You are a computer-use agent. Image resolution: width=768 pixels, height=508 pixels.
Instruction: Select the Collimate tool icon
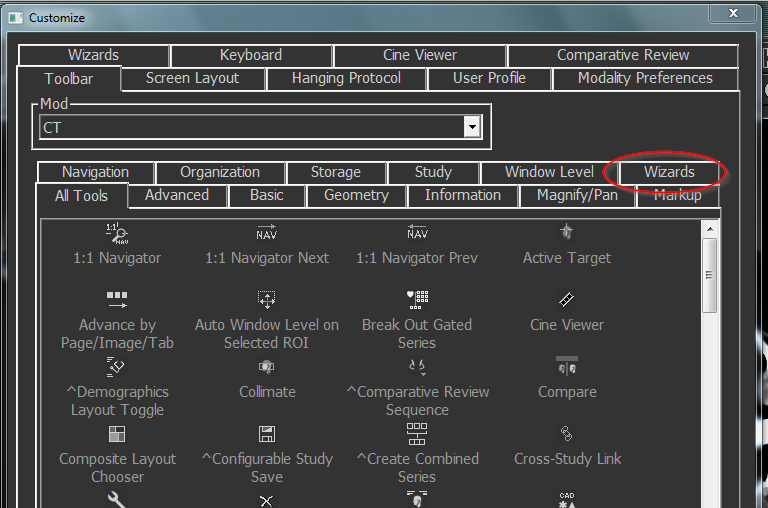pos(267,367)
